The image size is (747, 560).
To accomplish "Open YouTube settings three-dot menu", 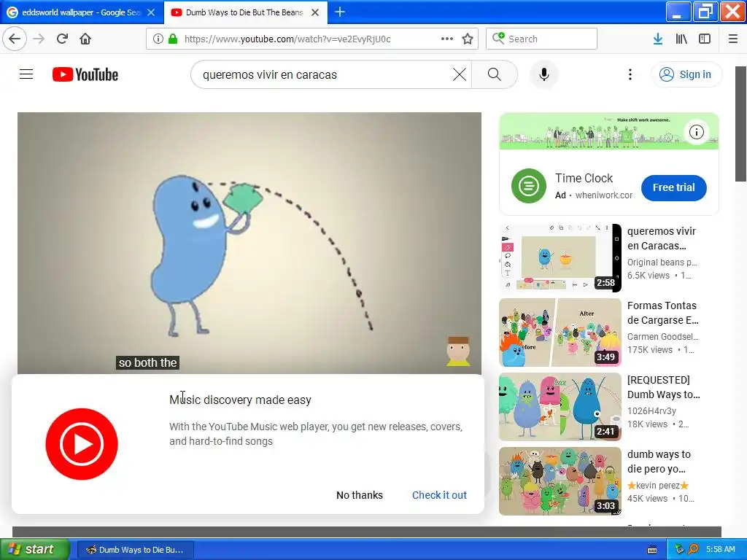I will pos(630,74).
